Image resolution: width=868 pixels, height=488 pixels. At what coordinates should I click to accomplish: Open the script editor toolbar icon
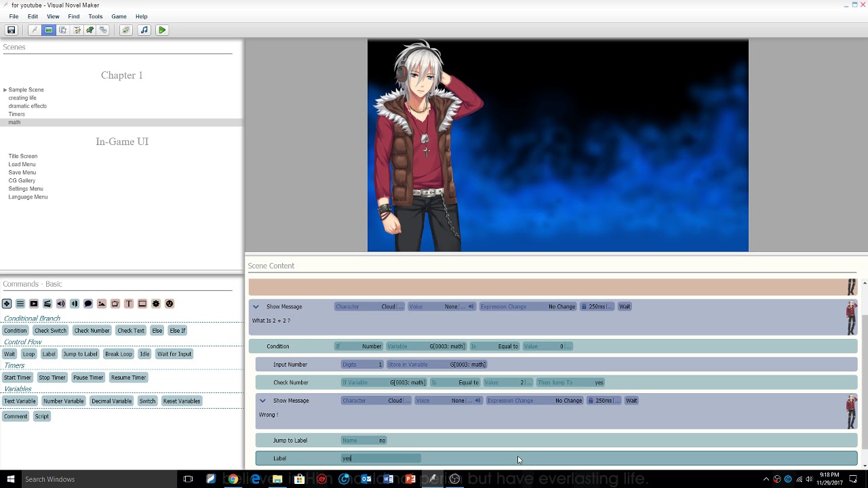[x=76, y=30]
